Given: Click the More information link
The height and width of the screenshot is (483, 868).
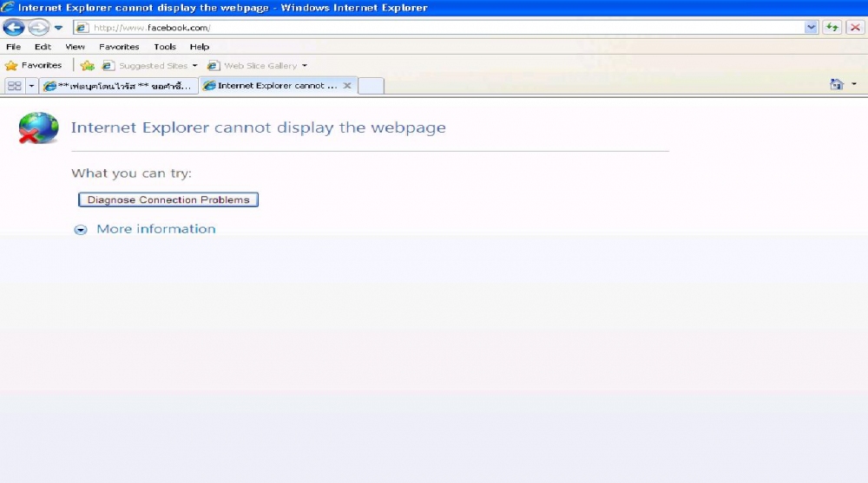Looking at the screenshot, I should (x=156, y=229).
